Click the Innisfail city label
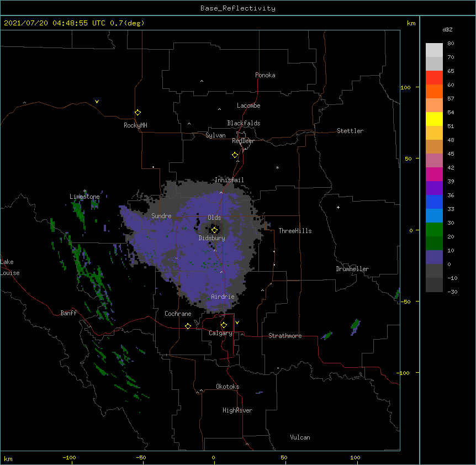Screen dimensions: 476x465 point(229,180)
